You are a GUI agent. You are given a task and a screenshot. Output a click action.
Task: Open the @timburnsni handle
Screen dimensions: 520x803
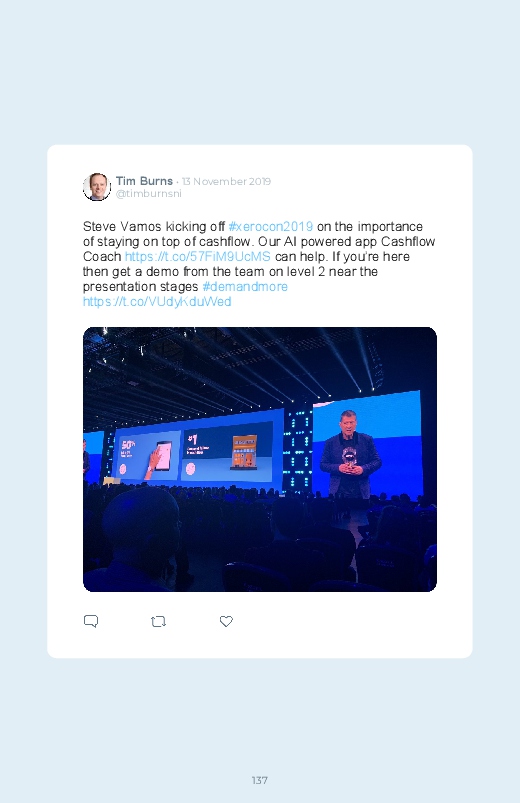click(x=149, y=194)
